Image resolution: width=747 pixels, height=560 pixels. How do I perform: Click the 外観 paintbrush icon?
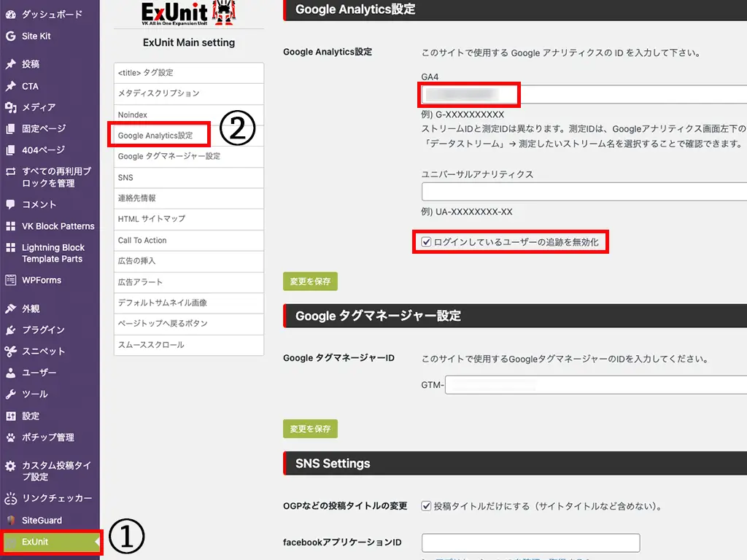coord(10,308)
